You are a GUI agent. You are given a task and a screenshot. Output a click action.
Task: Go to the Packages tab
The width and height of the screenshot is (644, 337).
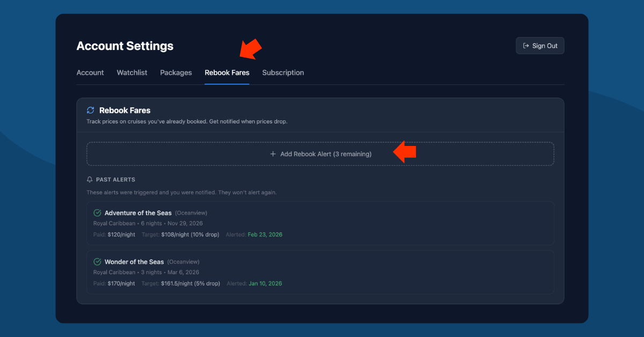tap(176, 72)
